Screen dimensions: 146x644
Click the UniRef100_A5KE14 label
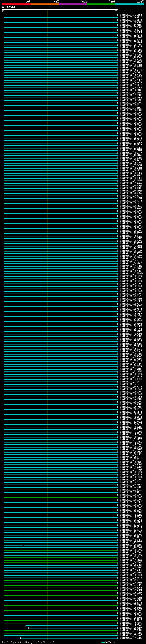click(131, 527)
